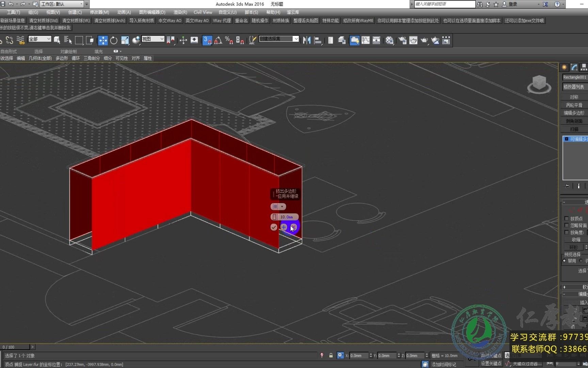Screen dimensions: 588x368
Task: Click the 扫描 modifier button
Action: point(574,129)
